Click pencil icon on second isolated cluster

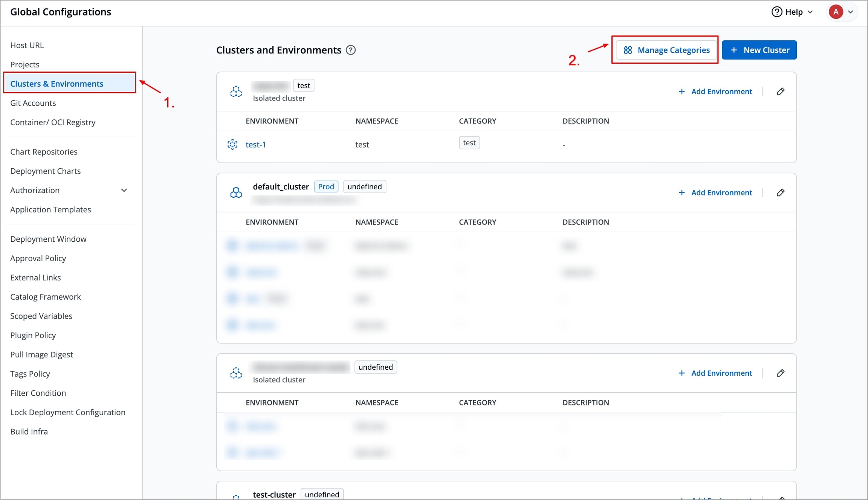point(781,373)
